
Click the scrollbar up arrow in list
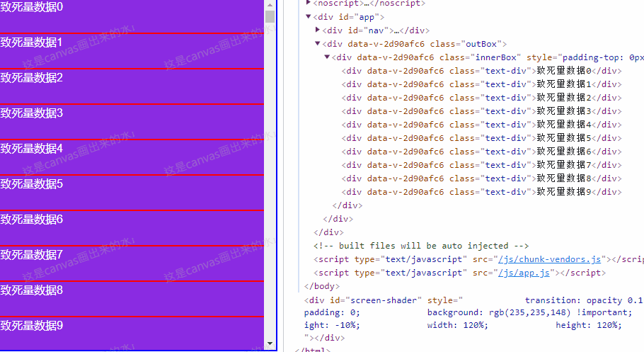click(270, 5)
